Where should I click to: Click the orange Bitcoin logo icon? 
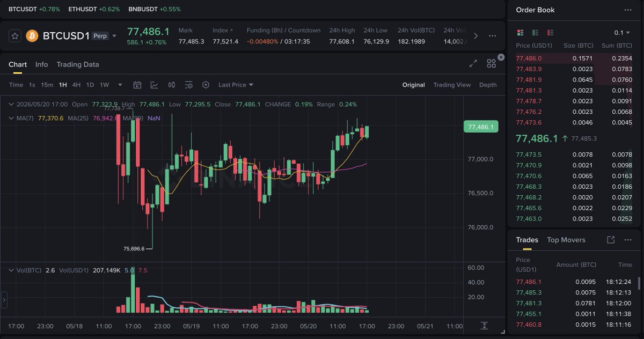[32, 36]
